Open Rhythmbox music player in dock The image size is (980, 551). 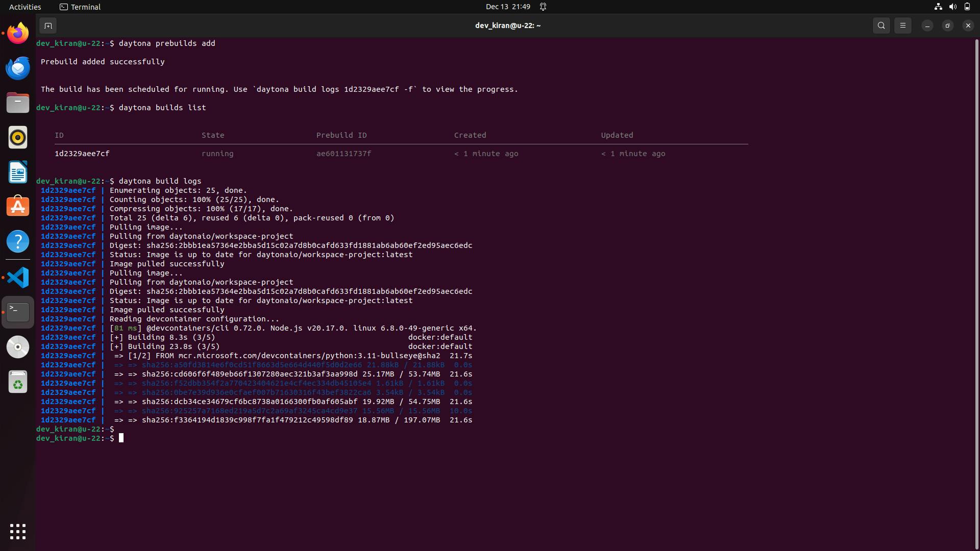point(18,137)
